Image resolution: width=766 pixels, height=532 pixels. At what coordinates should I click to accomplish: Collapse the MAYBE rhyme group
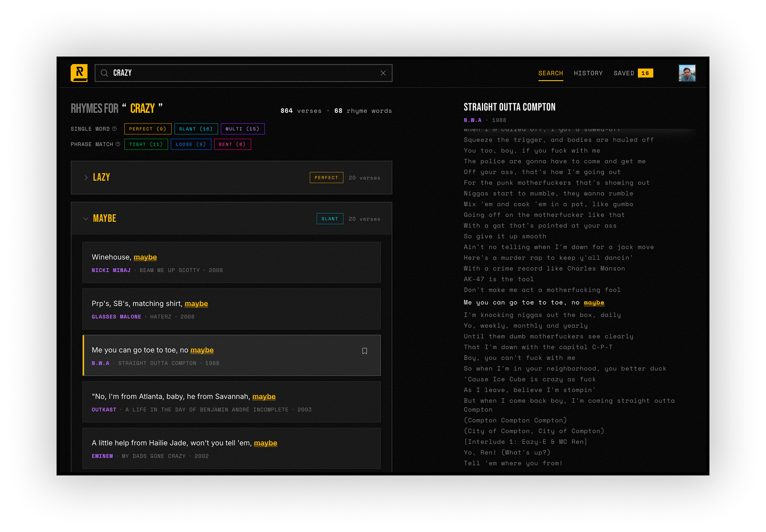pyautogui.click(x=86, y=219)
